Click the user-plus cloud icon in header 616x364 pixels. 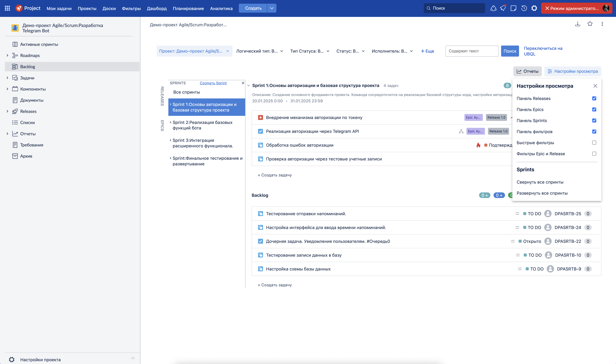[x=494, y=8]
